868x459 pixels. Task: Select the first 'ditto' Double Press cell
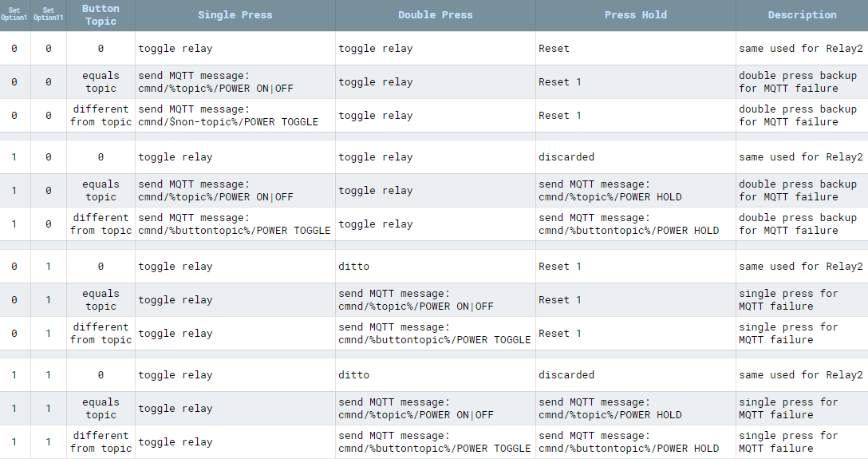354,267
